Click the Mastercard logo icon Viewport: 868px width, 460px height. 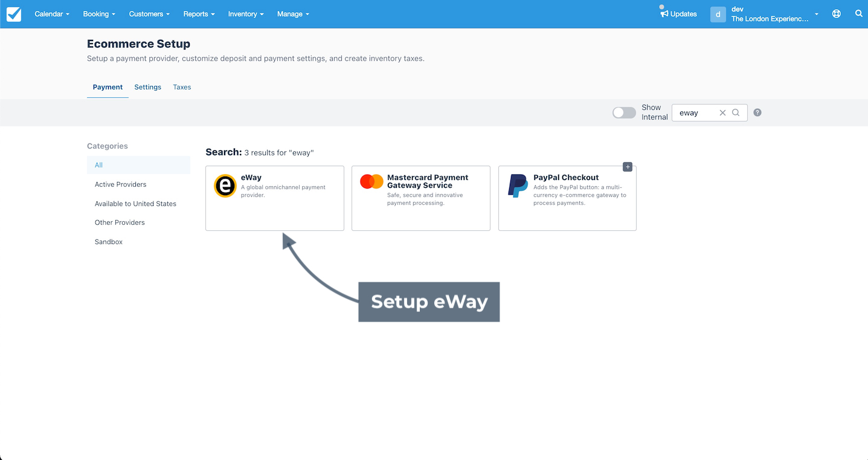(x=371, y=181)
